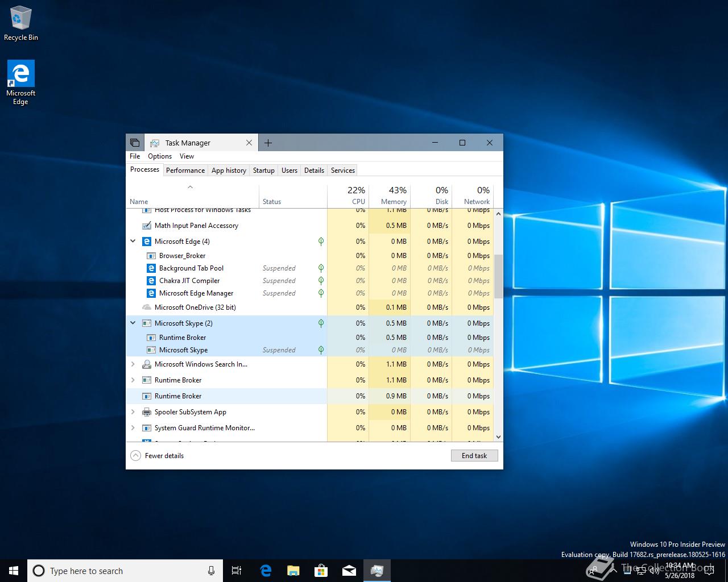The width and height of the screenshot is (728, 582).
Task: Click the Spooler SubSystem App printer icon
Action: (146, 412)
